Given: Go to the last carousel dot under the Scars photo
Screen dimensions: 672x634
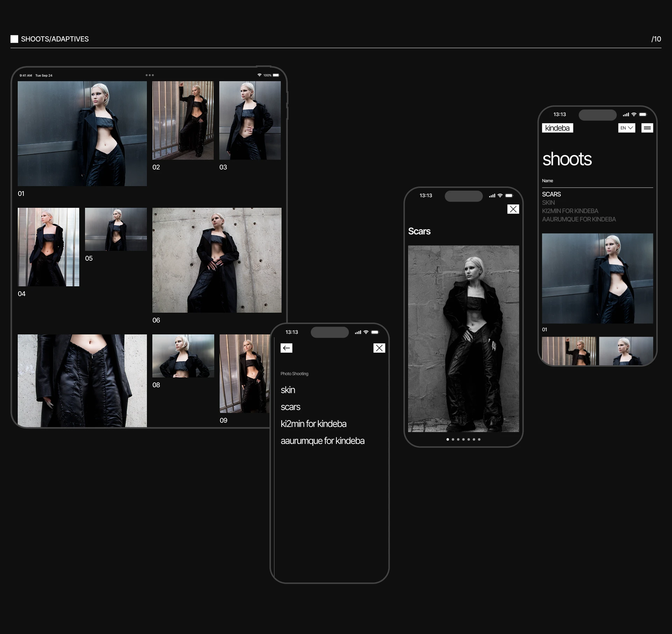Looking at the screenshot, I should (x=479, y=439).
